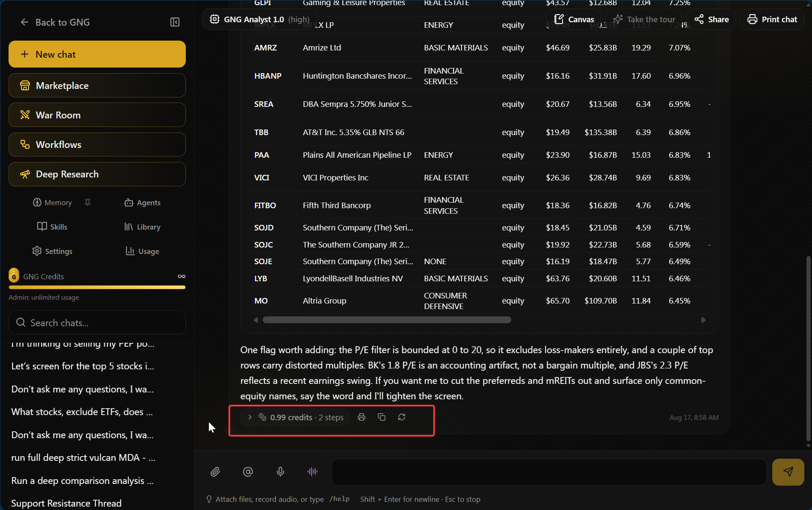Click "Fifth Third Bancorp" cell
This screenshot has height=510, width=812.
click(337, 206)
